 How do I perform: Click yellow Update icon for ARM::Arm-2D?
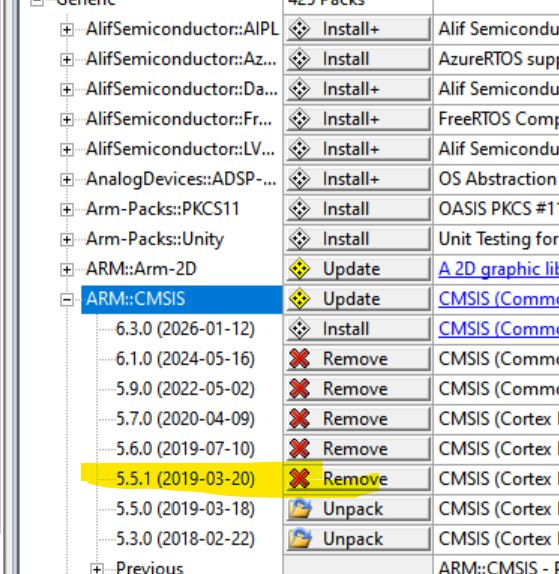coord(299,269)
